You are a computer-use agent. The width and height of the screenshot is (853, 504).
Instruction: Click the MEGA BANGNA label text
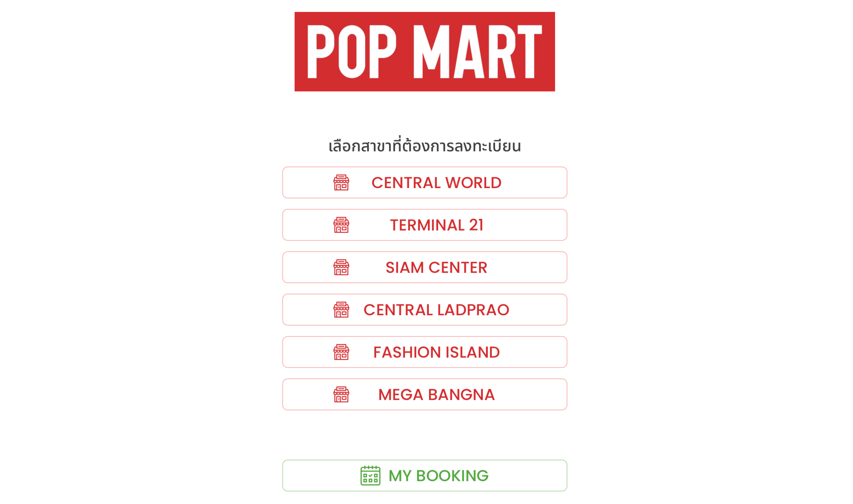[x=436, y=394]
